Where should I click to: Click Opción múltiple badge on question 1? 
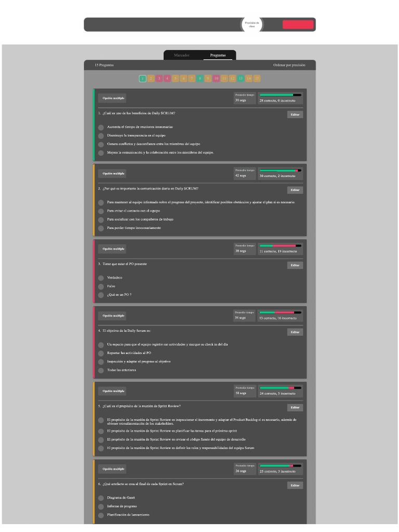(113, 98)
